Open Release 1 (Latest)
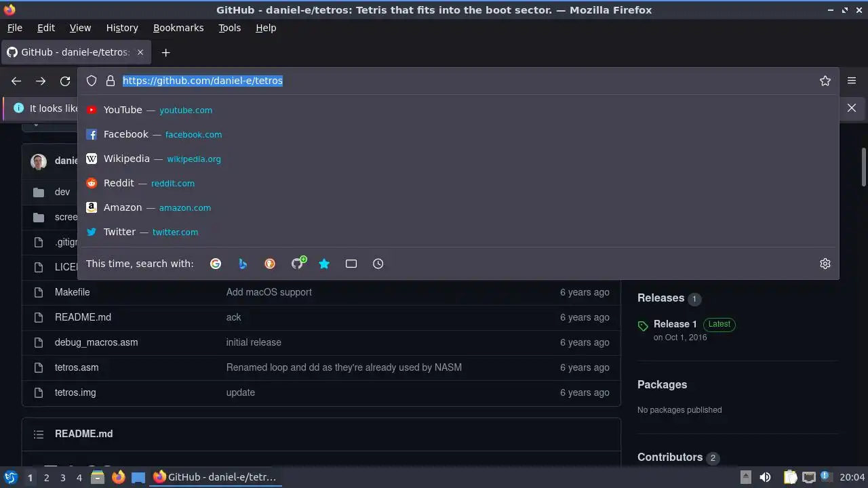868x488 pixels. click(x=675, y=324)
